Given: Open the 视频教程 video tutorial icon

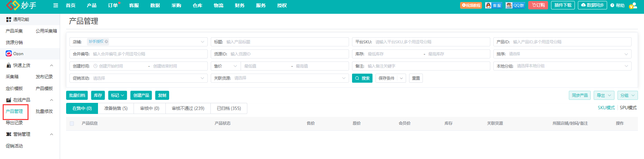Looking at the screenshot, I should pyautogui.click(x=471, y=5).
